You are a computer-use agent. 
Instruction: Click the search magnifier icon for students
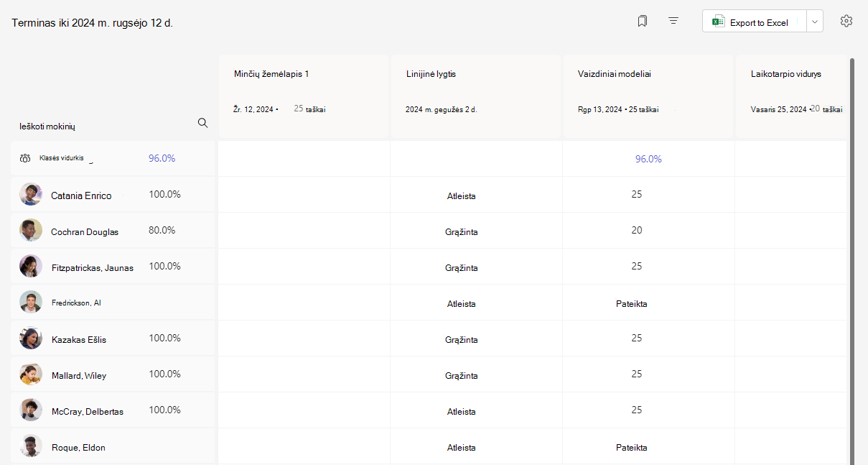(202, 123)
